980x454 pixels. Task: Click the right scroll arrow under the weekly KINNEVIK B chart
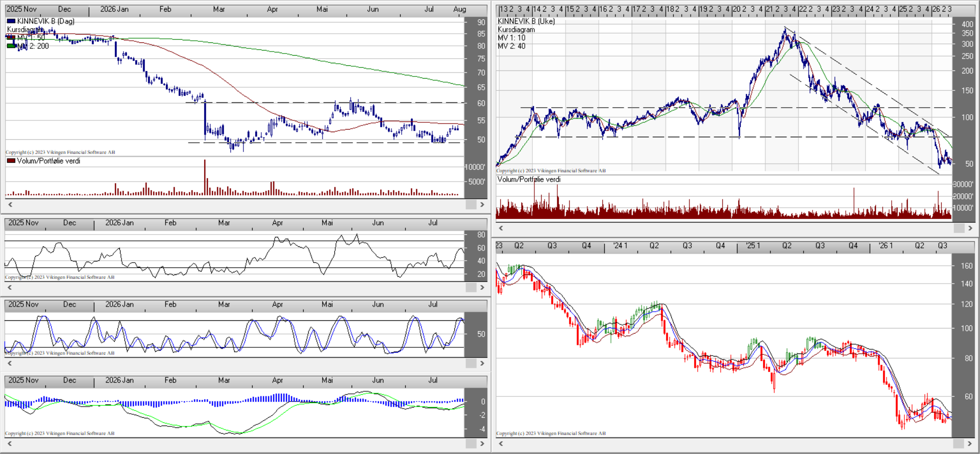coord(970,228)
